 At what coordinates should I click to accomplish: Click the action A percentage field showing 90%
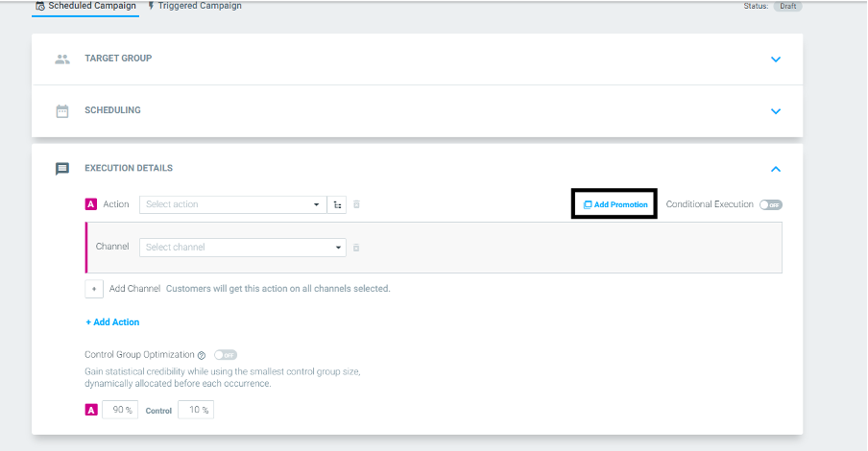pyautogui.click(x=120, y=410)
